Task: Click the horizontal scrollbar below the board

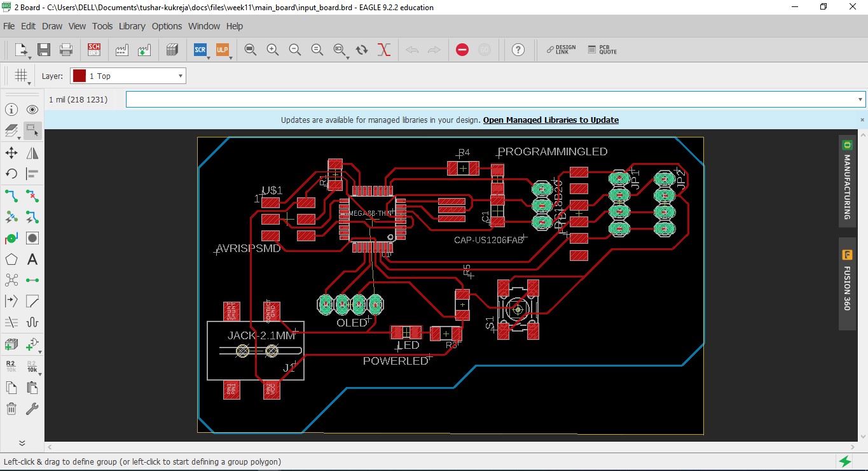Action: click(x=451, y=447)
